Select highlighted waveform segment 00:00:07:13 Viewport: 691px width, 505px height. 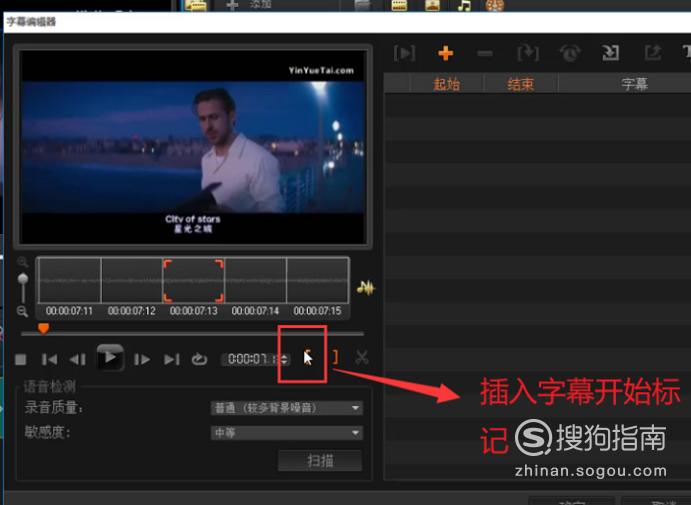[x=193, y=280]
